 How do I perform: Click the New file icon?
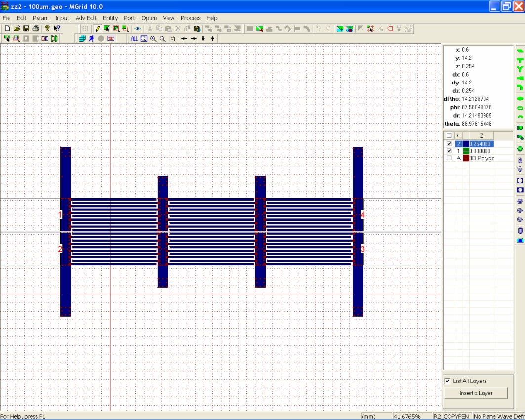pyautogui.click(x=7, y=29)
